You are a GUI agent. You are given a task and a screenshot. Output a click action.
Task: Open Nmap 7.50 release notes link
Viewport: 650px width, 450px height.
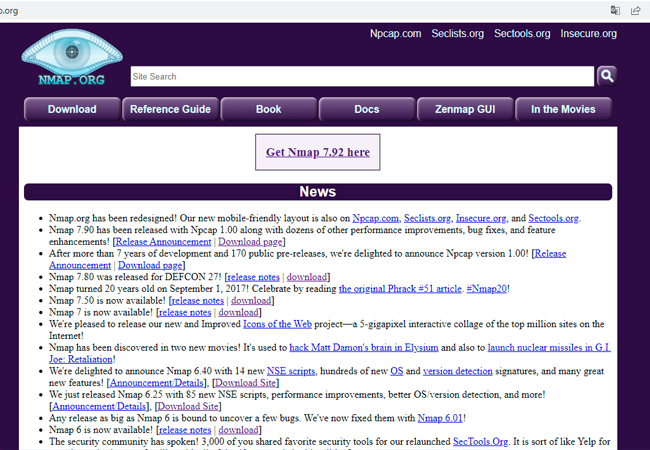[198, 300]
